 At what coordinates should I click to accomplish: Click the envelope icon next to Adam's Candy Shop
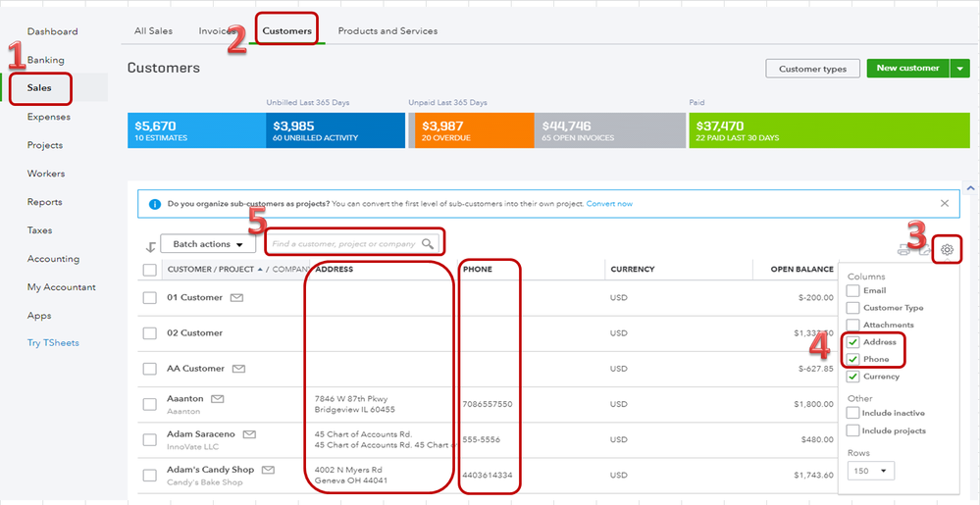pos(269,470)
